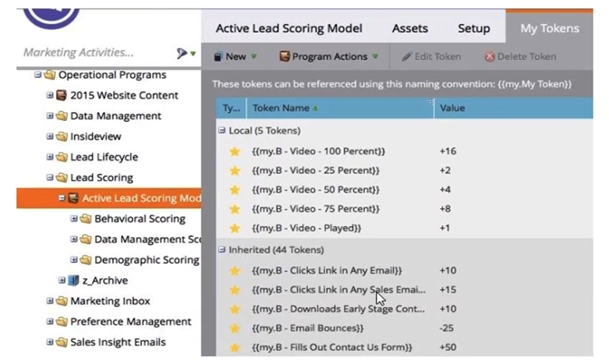Sort by the Token Name column header

click(340, 108)
